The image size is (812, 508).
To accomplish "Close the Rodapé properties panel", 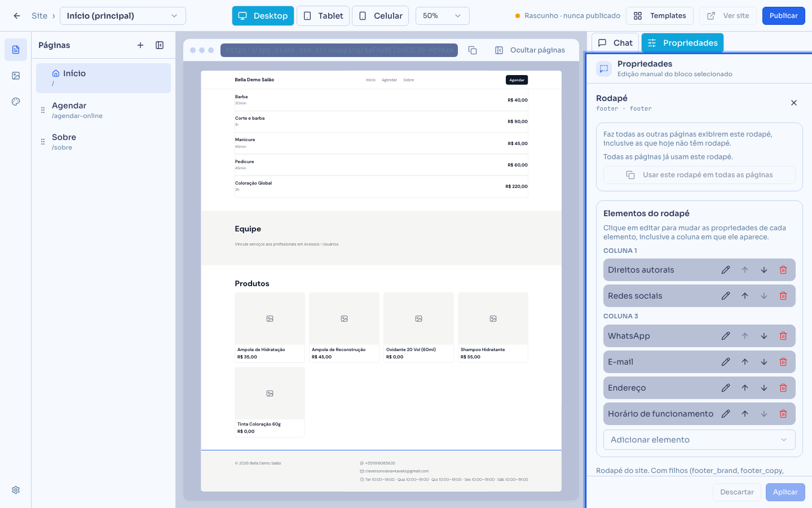I will [x=794, y=103].
